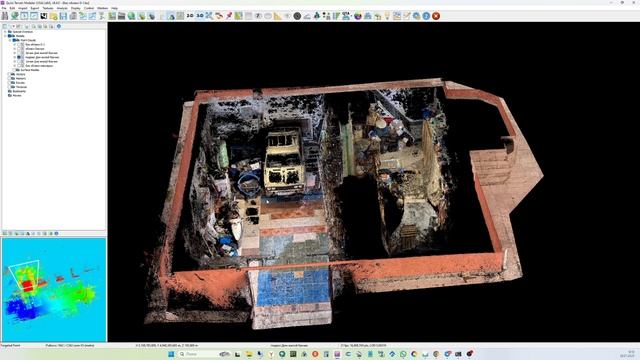
Task: Check the last point cloud model's checkbox
Action: [19, 66]
